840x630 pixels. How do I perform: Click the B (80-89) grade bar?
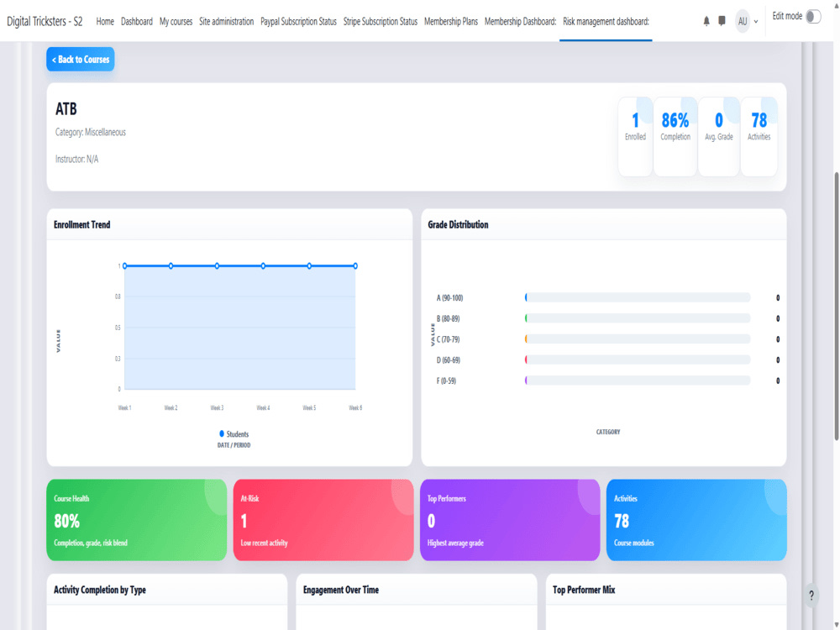(x=638, y=318)
